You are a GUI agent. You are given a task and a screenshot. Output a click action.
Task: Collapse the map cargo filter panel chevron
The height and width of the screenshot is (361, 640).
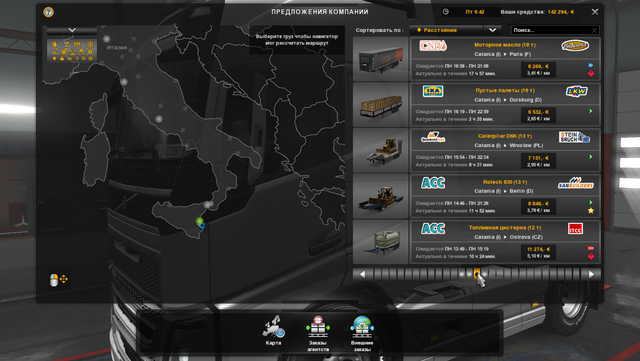tap(72, 30)
